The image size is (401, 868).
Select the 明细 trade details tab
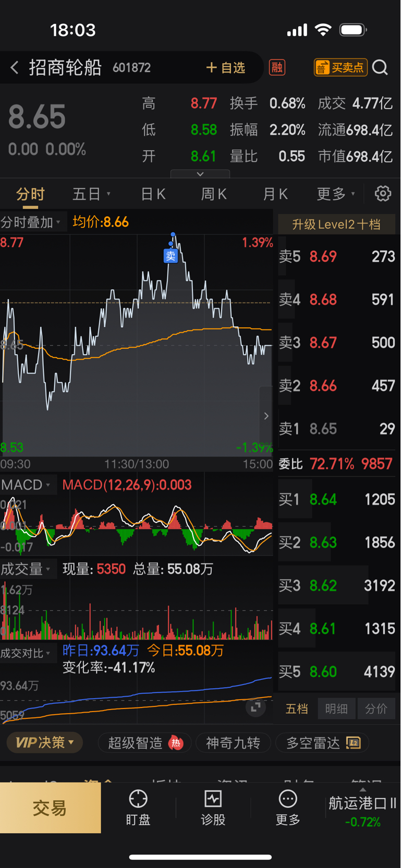point(336,708)
